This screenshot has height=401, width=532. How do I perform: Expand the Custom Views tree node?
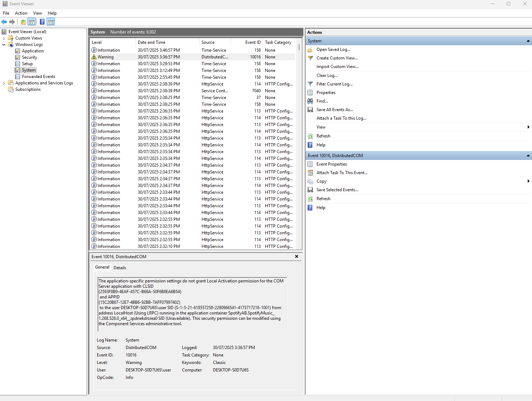tap(4, 38)
